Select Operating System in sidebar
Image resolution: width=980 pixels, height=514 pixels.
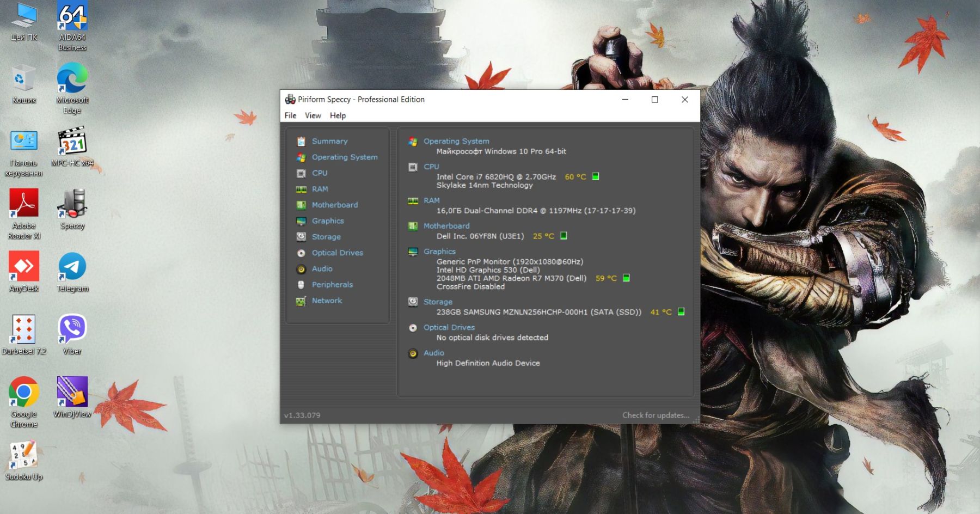[345, 157]
